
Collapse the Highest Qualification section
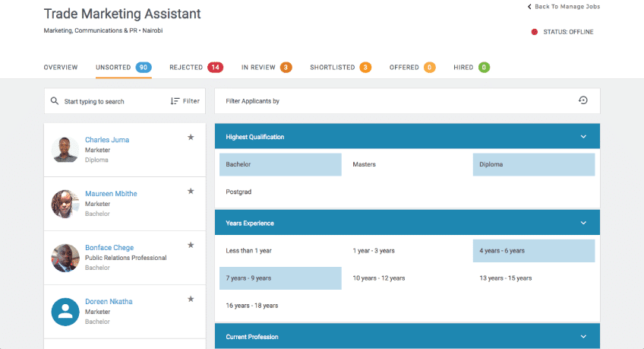coord(583,137)
